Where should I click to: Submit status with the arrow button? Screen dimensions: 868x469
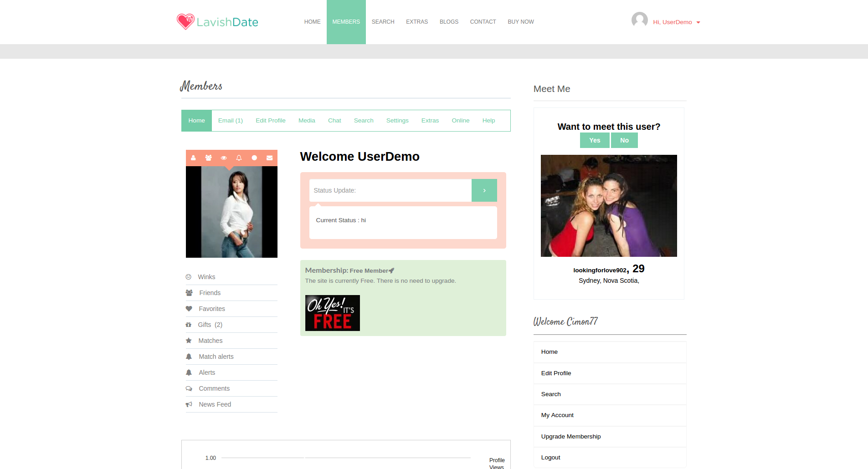[x=484, y=190]
